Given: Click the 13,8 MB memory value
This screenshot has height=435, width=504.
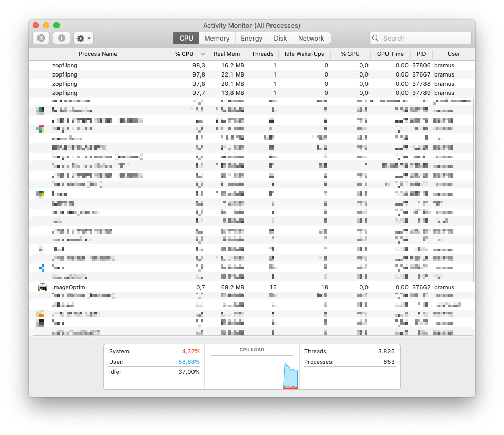Looking at the screenshot, I should (232, 93).
